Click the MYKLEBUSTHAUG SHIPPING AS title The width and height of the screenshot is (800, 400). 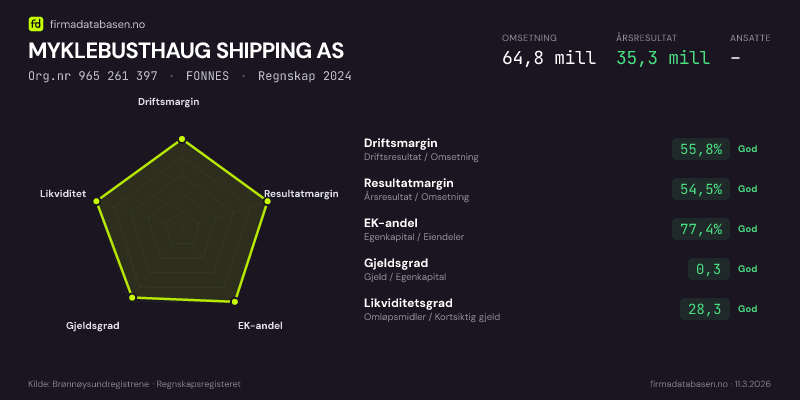[x=186, y=51]
